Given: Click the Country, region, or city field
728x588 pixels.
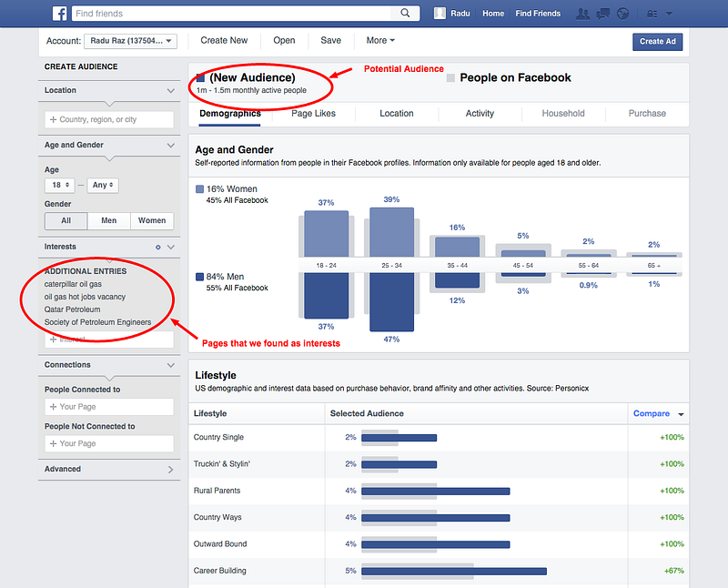Looking at the screenshot, I should point(109,119).
